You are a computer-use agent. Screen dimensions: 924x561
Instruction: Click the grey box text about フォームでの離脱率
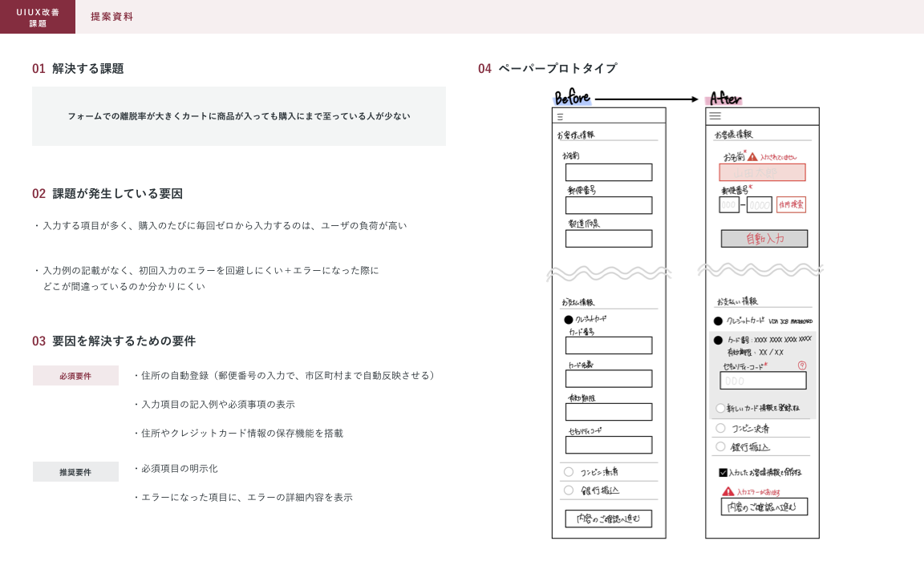[x=239, y=116]
